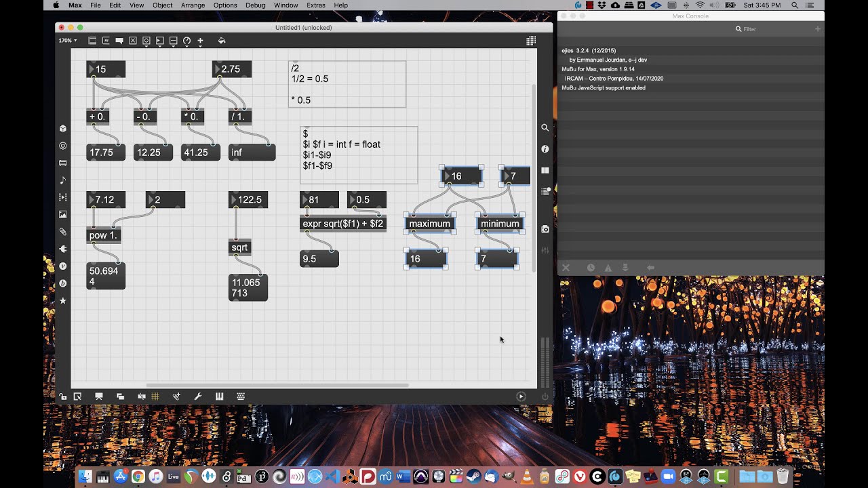Viewport: 868px width, 488px height.
Task: Select the '- 0.' object box
Action: [145, 117]
